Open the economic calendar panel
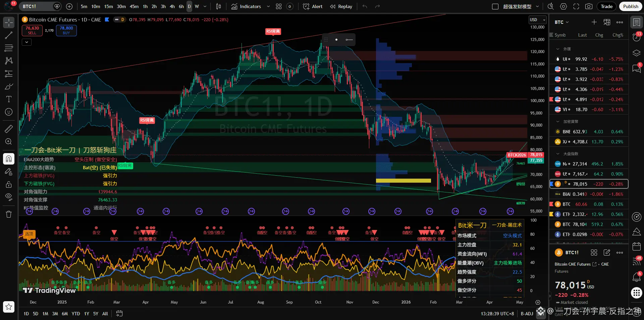 [636, 247]
